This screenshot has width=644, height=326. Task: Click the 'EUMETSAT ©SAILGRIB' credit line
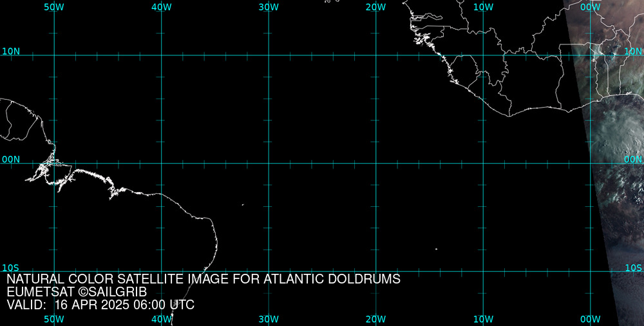77,292
